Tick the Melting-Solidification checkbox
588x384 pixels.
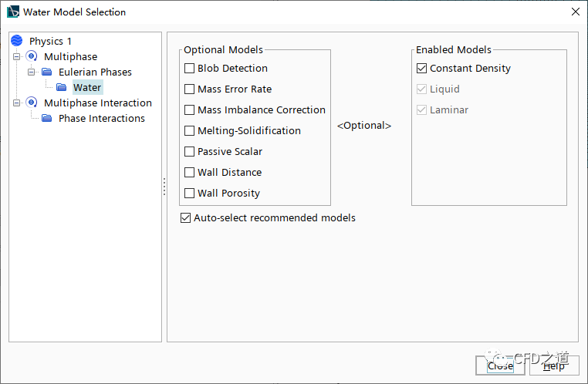(190, 131)
